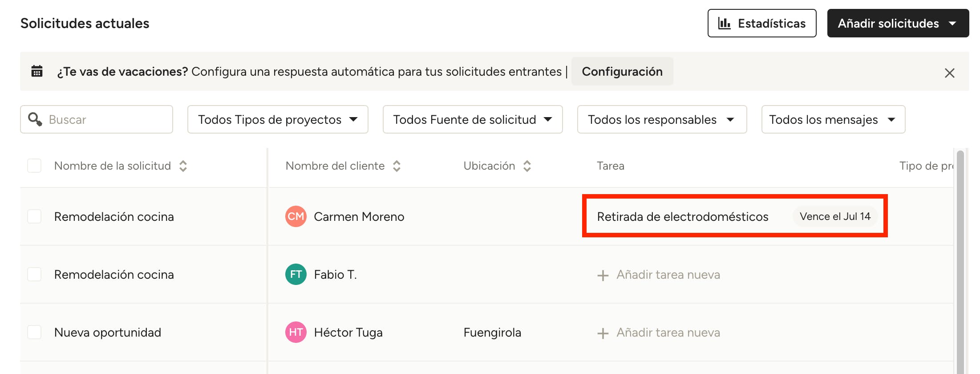Open Todos los mensajes filter menu
Viewport: 980px width, 374px height.
pyautogui.click(x=833, y=119)
